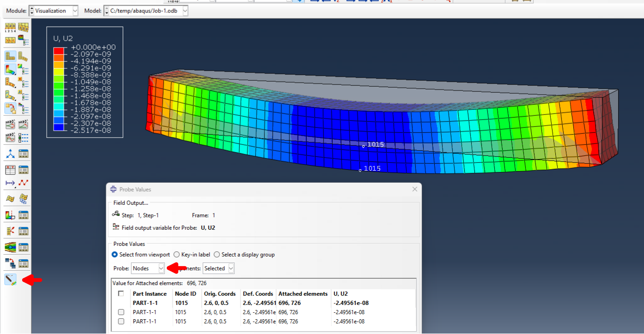Open Create XY Data tool
Screen dimensions: 644x334
tap(10, 170)
